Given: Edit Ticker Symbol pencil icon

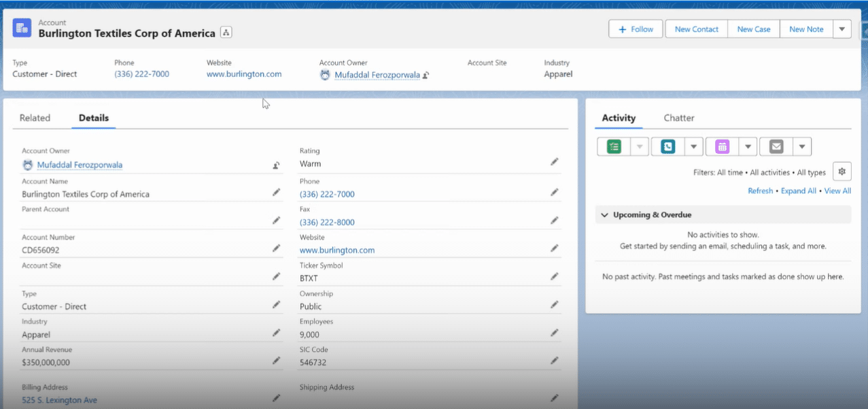Looking at the screenshot, I should pos(555,276).
